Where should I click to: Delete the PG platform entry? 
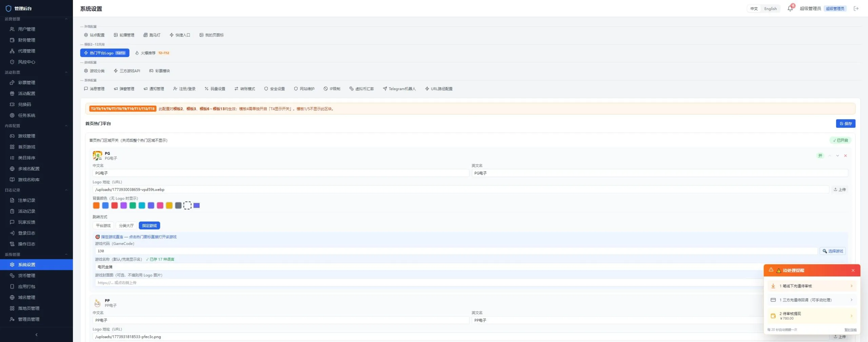coord(846,156)
